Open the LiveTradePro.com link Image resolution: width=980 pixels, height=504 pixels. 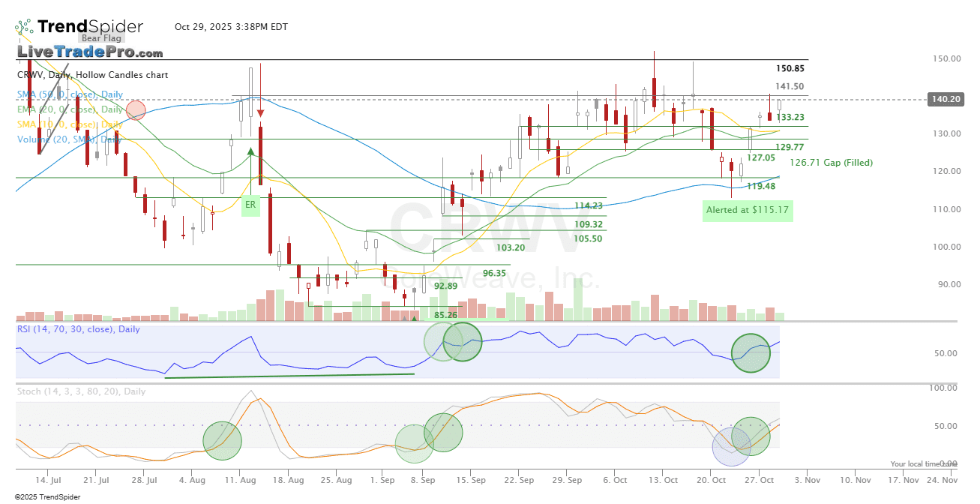click(90, 52)
